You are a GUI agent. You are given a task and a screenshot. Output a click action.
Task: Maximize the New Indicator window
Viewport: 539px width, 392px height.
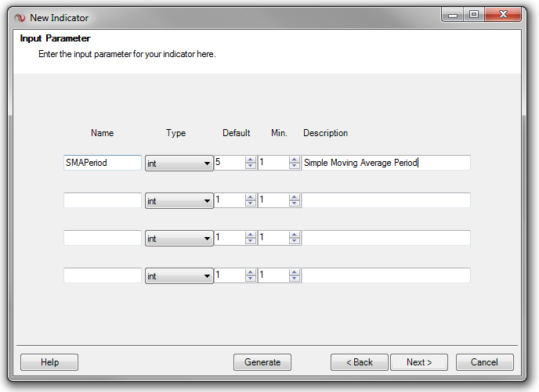click(474, 14)
